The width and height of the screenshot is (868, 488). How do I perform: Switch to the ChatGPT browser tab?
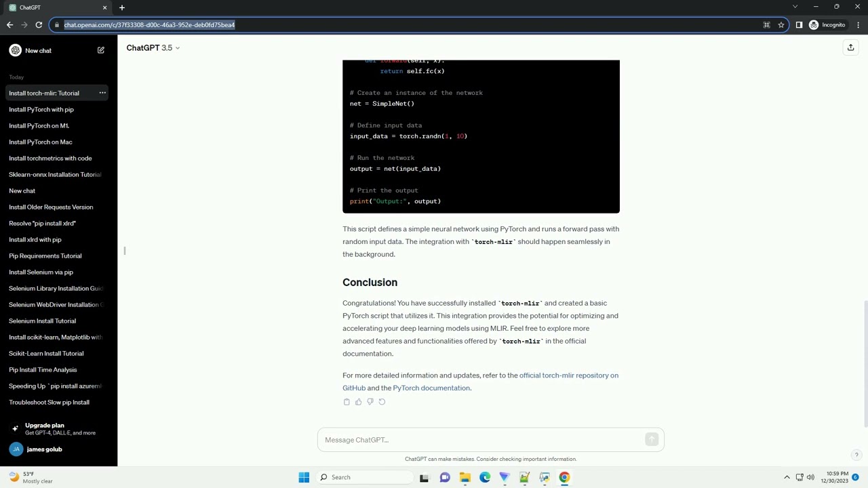[58, 7]
